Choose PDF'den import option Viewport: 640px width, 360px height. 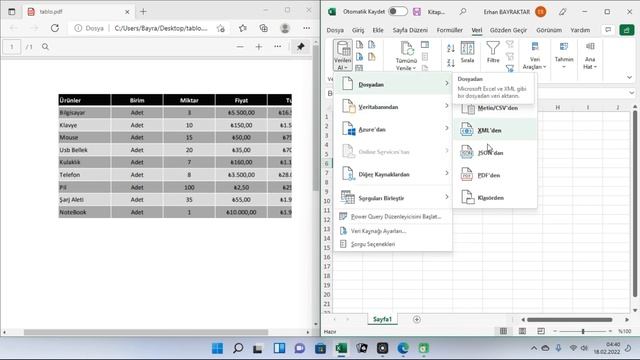coord(495,175)
